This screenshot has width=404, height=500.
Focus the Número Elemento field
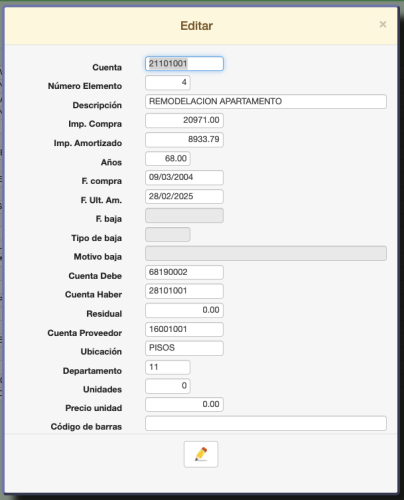[168, 83]
